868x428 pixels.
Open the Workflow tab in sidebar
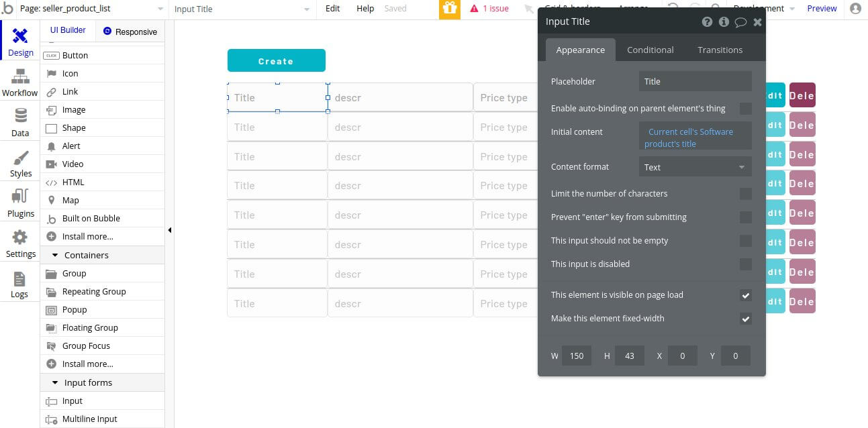pos(20,83)
